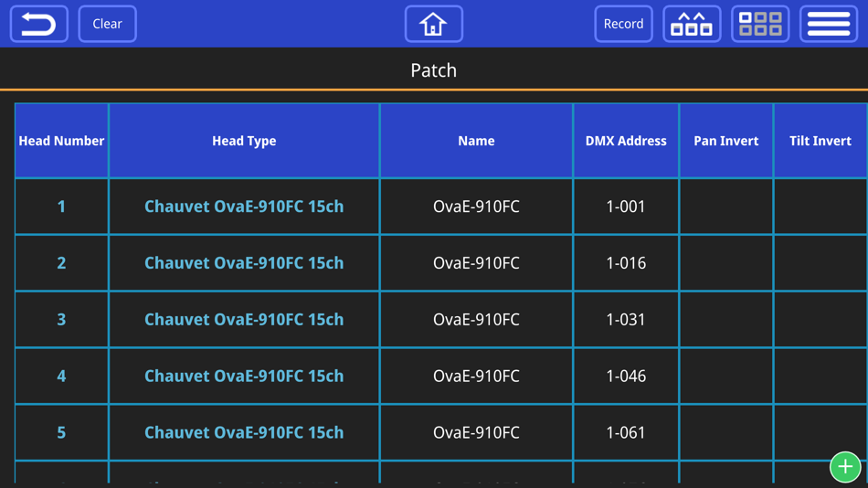868x488 pixels.
Task: Toggle Tilt Invert for head 1
Action: point(820,207)
